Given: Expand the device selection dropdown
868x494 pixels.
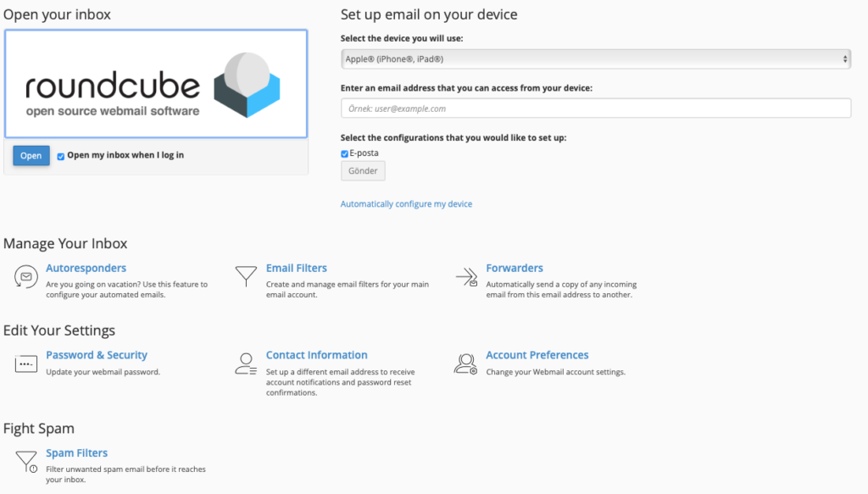Looking at the screenshot, I should point(596,58).
